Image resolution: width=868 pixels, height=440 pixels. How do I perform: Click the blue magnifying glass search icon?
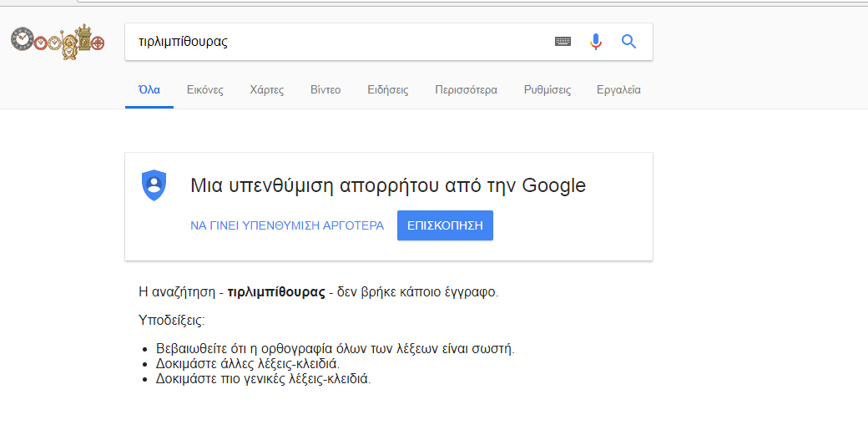pos(628,42)
